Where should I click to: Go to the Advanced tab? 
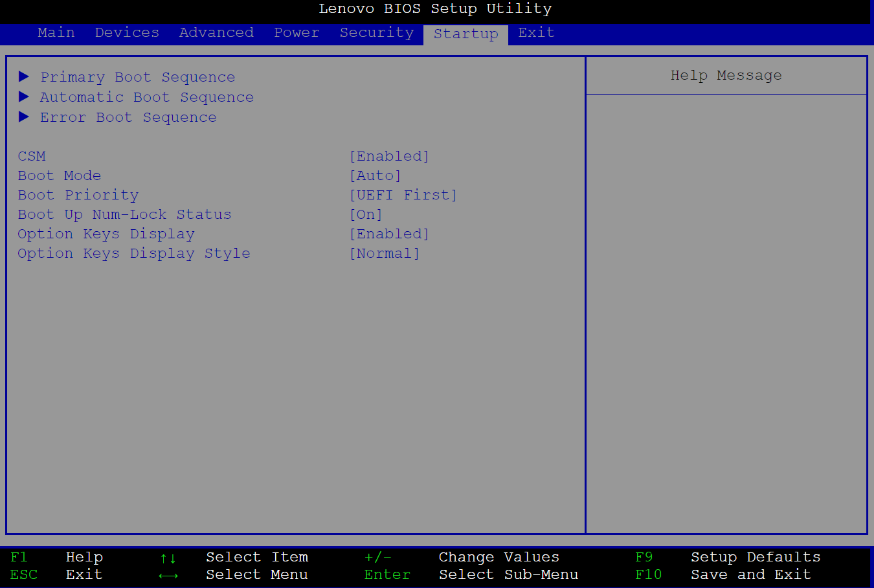[216, 32]
